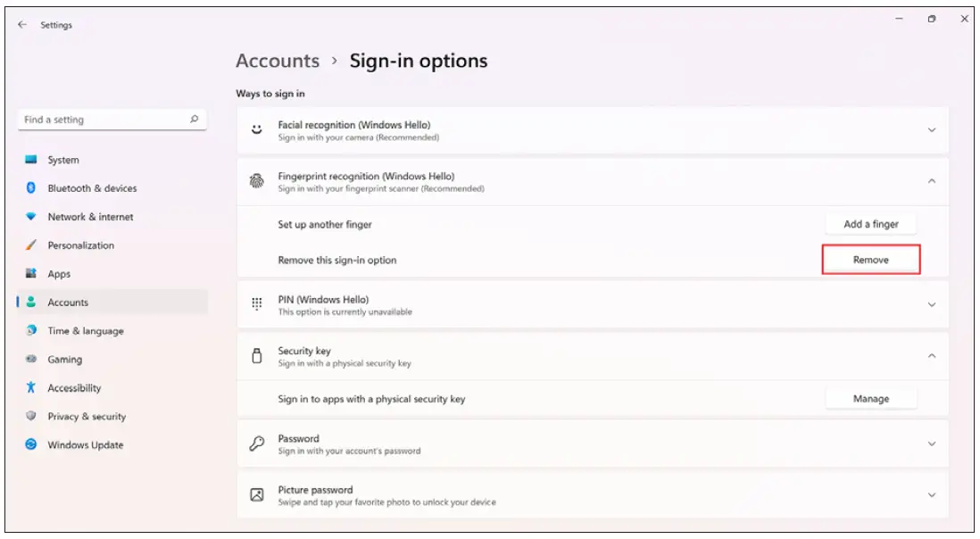The width and height of the screenshot is (980, 539).
Task: Click the search magnifier icon
Action: pos(195,119)
